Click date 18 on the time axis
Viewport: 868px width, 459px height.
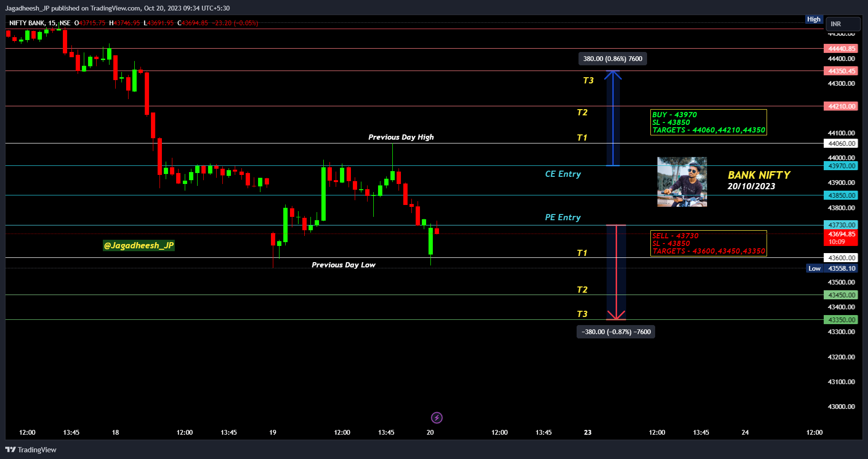pos(115,432)
